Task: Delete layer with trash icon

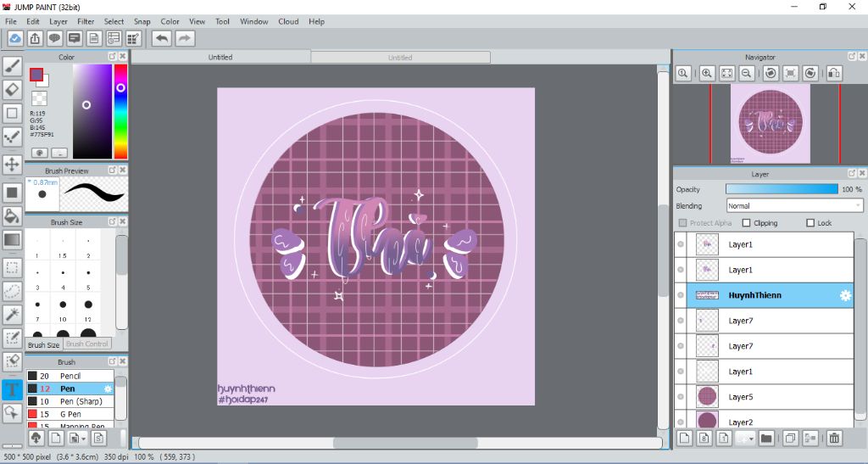Action: (834, 439)
